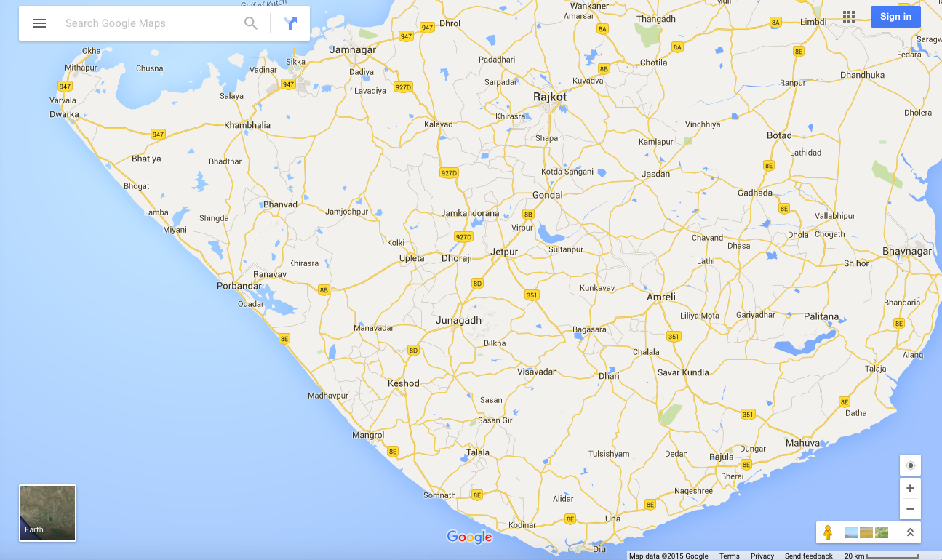Screen dimensions: 942x560
Task: Click the search magnifier icon
Action: (x=251, y=23)
